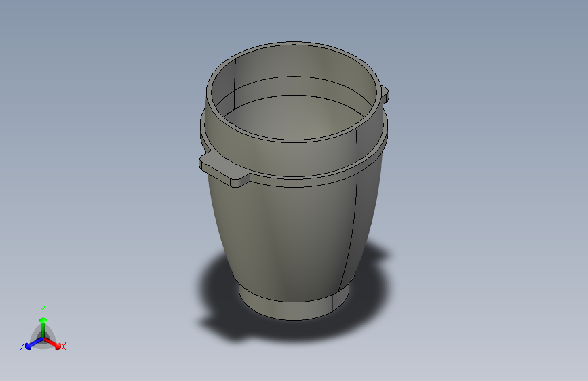Image resolution: width=588 pixels, height=381 pixels.
Task: Select the right handle lug on the rim
Action: click(385, 94)
